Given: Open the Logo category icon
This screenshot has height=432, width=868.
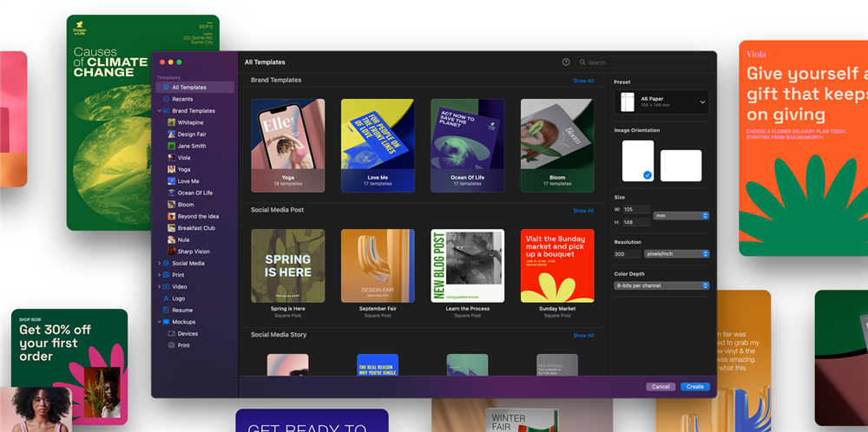Looking at the screenshot, I should pos(166,298).
